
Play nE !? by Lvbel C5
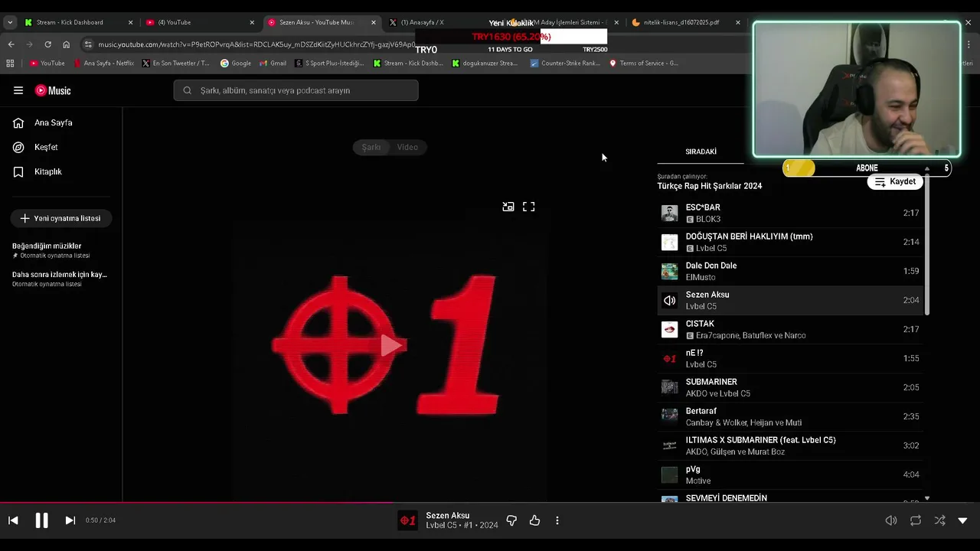(789, 358)
